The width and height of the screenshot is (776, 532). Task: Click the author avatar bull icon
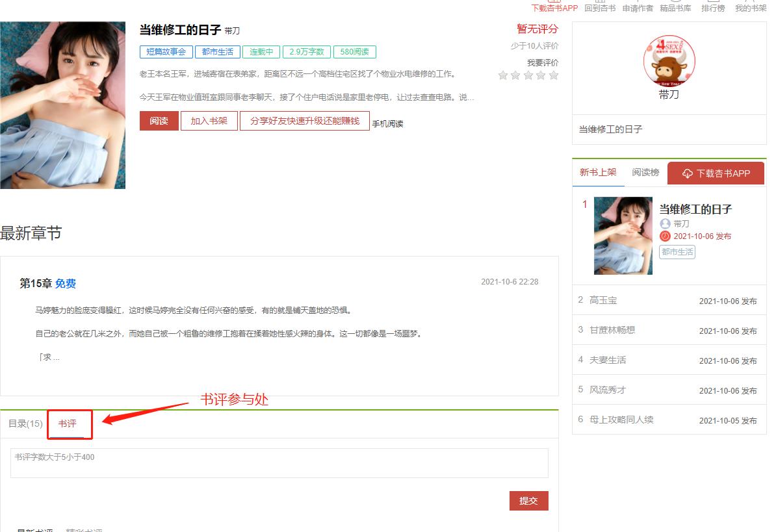tap(669, 61)
